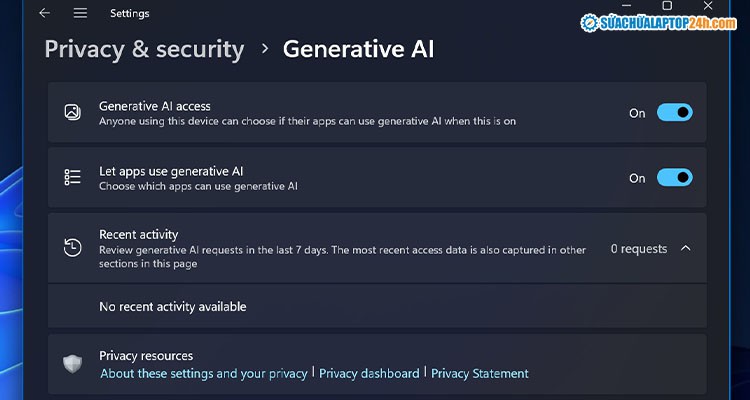Click the Let apps use generative AI list icon
This screenshot has width=750, height=400.
point(72,177)
